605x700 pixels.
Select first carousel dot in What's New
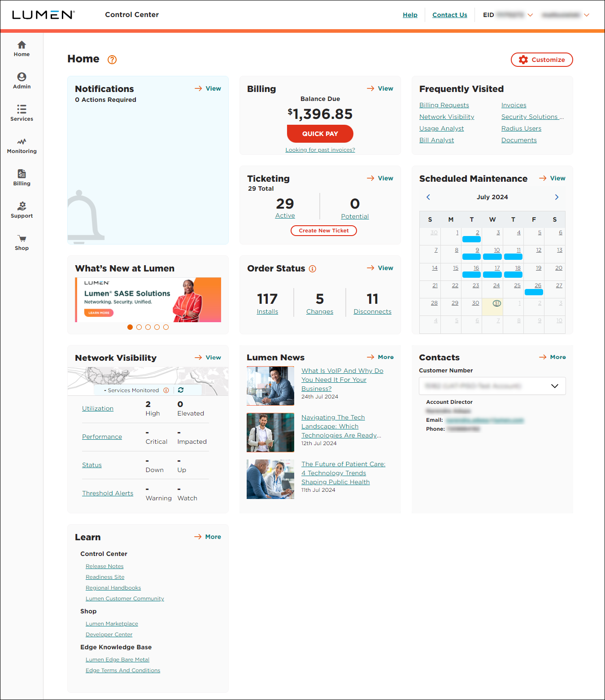(130, 327)
